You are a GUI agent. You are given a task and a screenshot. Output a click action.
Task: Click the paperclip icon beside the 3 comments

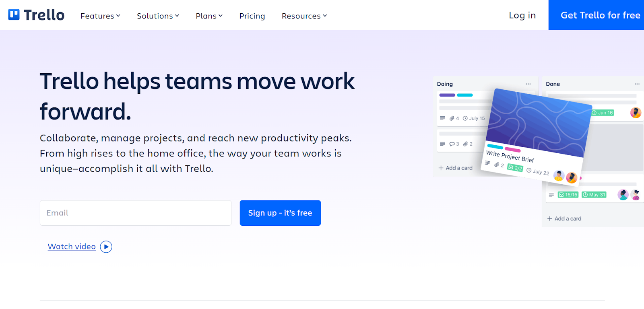(465, 144)
